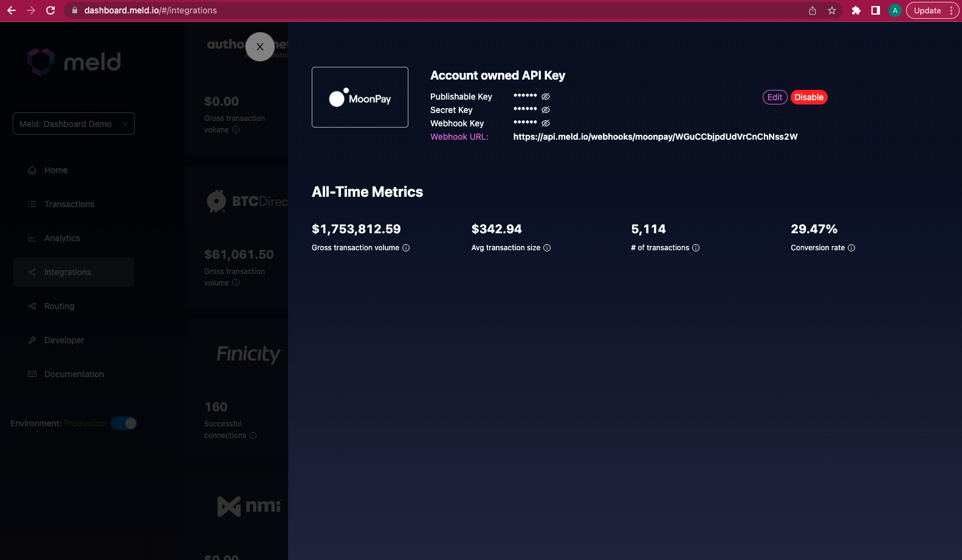The image size is (962, 560).
Task: Show info for Conversion rate
Action: (x=851, y=248)
